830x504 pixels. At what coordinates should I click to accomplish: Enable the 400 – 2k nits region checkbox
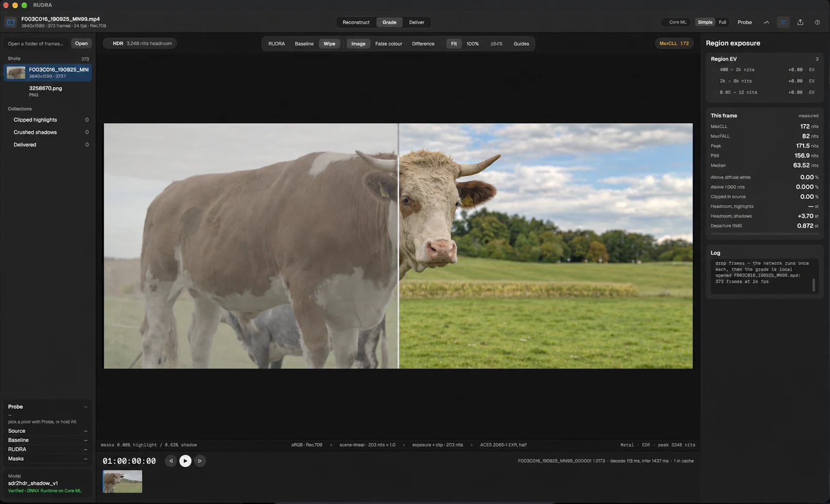(x=714, y=70)
